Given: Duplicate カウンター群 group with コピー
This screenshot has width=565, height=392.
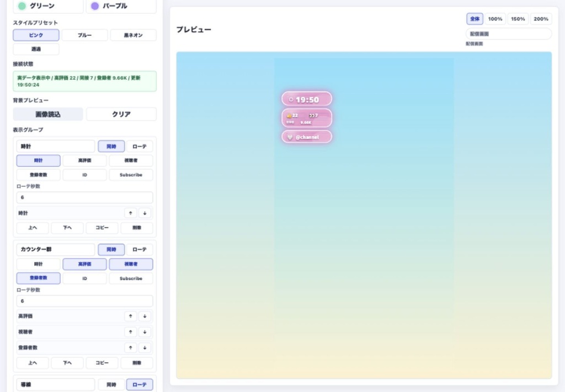Looking at the screenshot, I should click(102, 363).
